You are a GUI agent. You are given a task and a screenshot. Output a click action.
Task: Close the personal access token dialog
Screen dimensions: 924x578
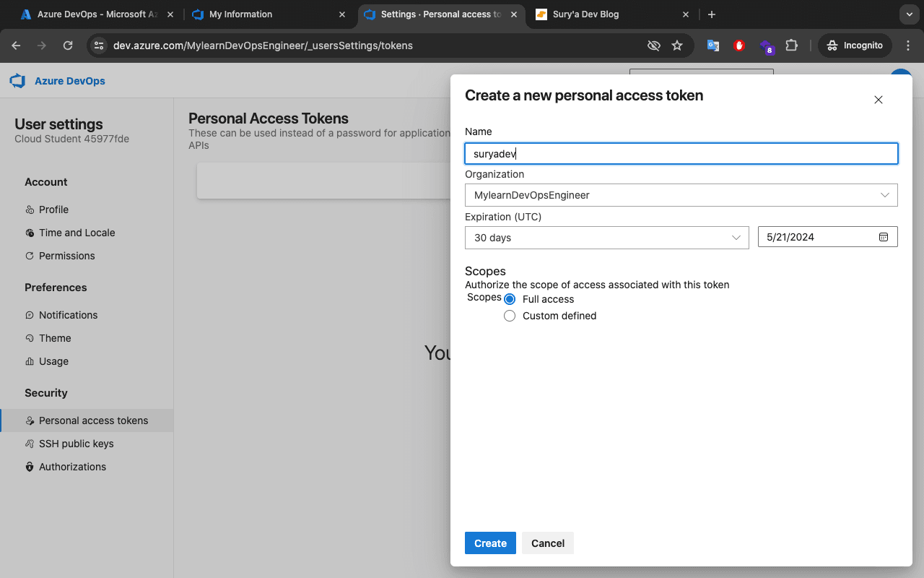879,100
